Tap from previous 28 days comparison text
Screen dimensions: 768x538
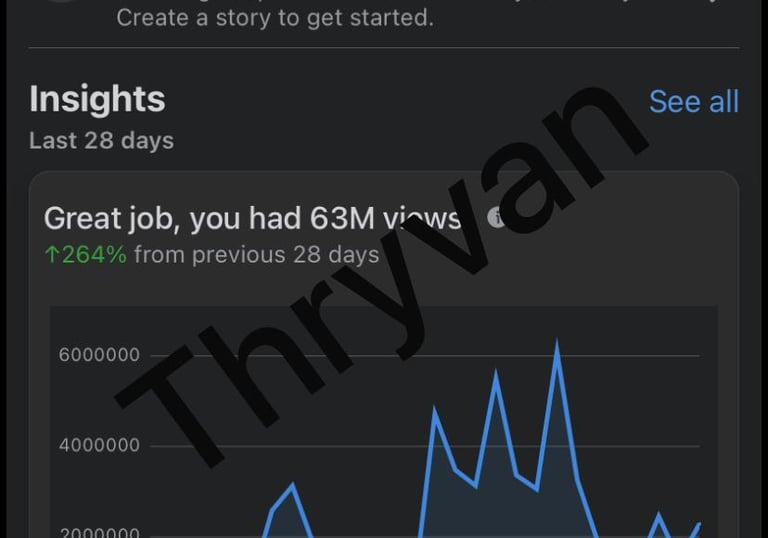pos(256,255)
